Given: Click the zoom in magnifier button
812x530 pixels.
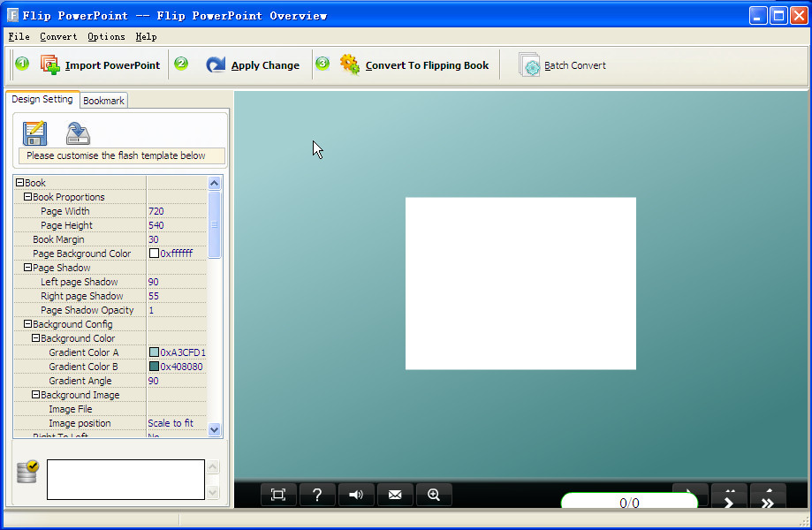Looking at the screenshot, I should pos(434,495).
